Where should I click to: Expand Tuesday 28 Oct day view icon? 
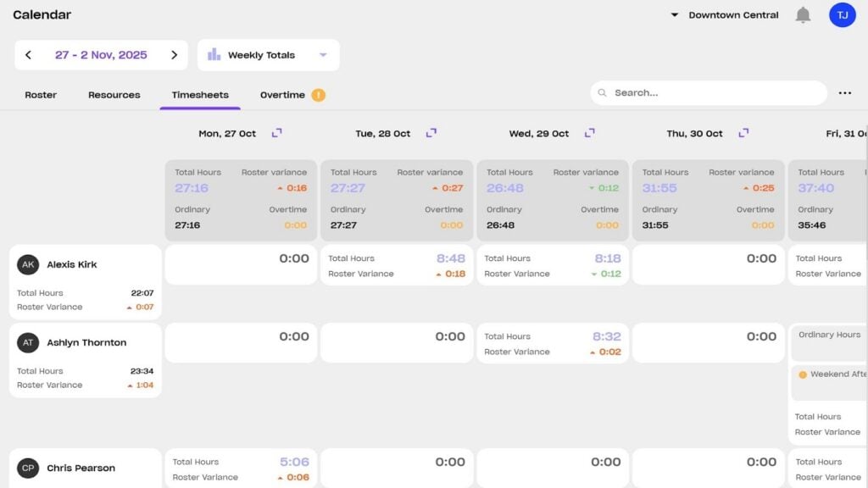coord(431,133)
